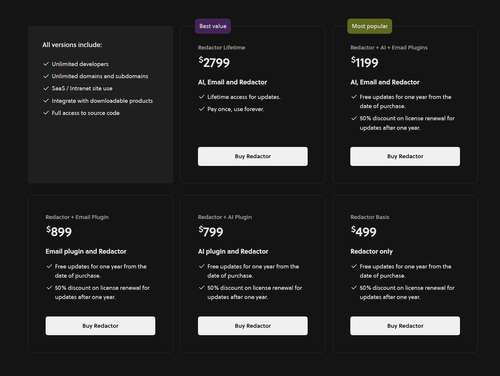Click the $499 price
Image resolution: width=500 pixels, height=376 pixels.
click(x=363, y=231)
